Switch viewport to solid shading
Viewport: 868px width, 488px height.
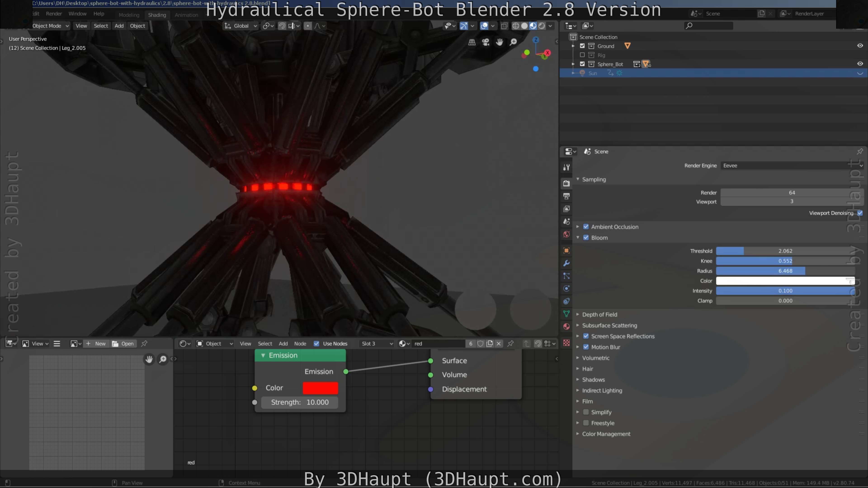click(x=524, y=26)
